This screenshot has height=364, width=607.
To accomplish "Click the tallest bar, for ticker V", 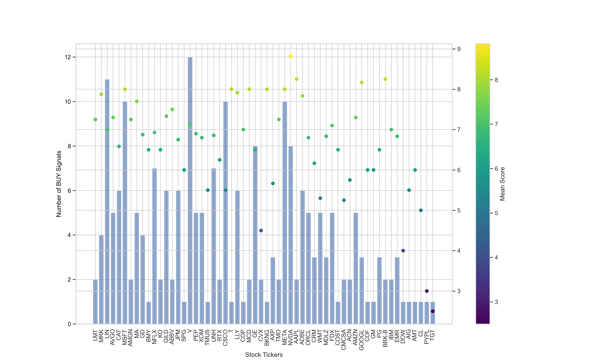I will 190,190.
